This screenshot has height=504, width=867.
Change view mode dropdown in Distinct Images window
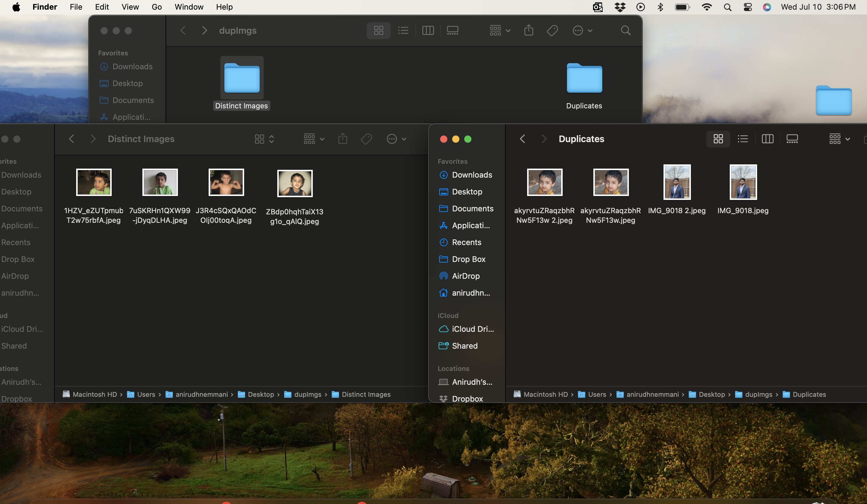coord(264,139)
